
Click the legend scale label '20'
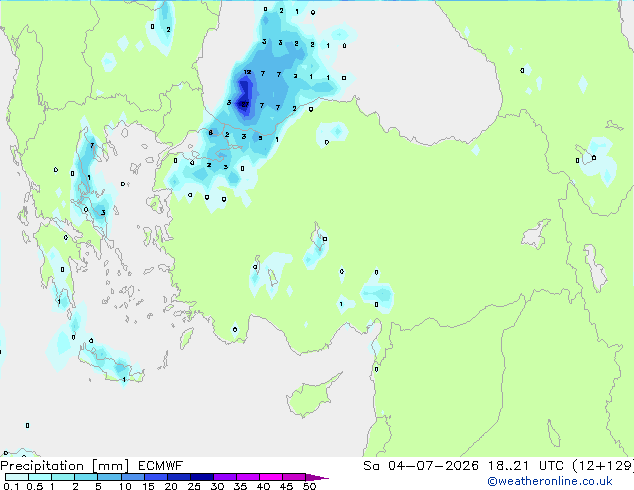[171, 486]
